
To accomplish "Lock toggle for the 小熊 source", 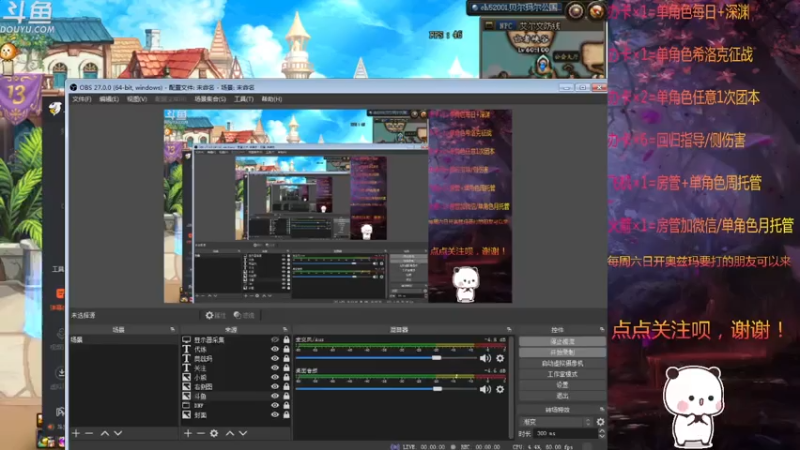I will coord(286,378).
